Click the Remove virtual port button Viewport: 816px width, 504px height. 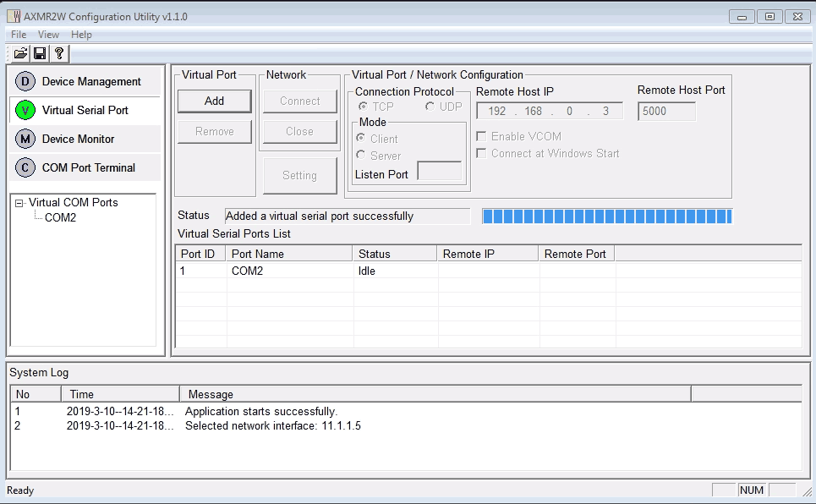pos(215,132)
